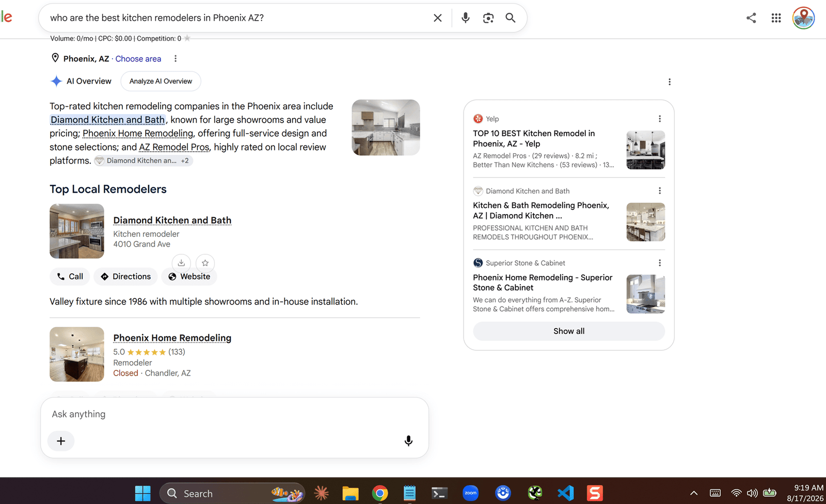Click the Yelp logo icon in sources panel
Screen dimensions: 826x504
[478, 119]
